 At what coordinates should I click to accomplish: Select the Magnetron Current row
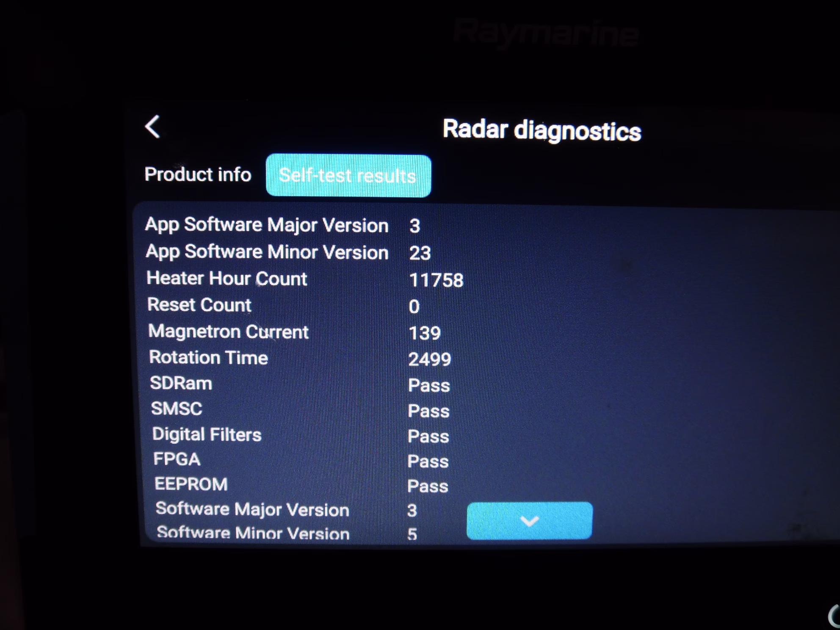[x=228, y=332]
